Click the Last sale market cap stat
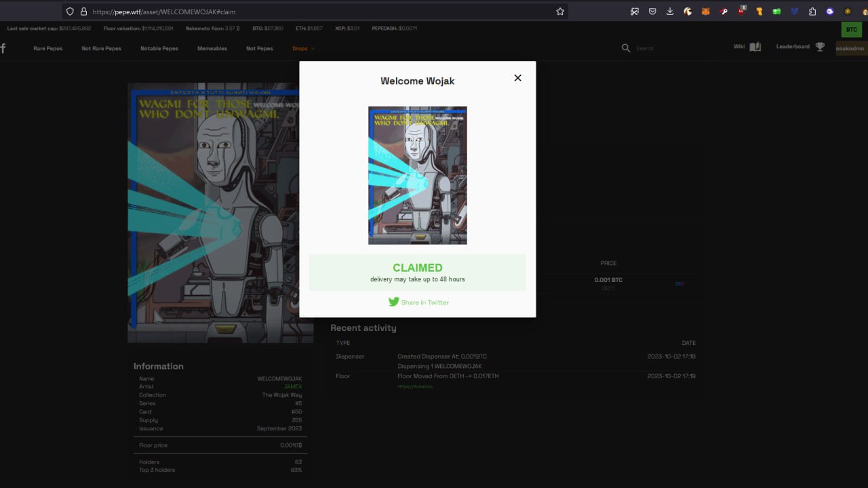This screenshot has width=868, height=488. (49, 28)
